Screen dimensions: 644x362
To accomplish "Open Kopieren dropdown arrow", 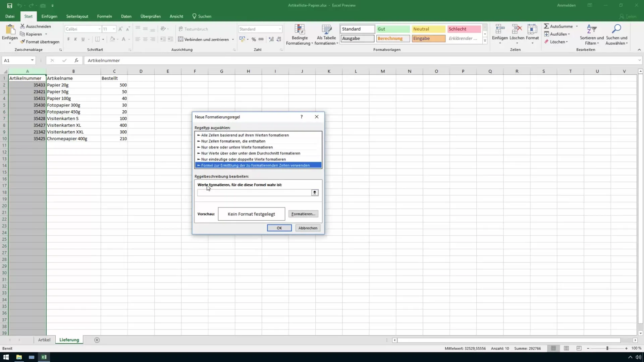I will 46,34.
